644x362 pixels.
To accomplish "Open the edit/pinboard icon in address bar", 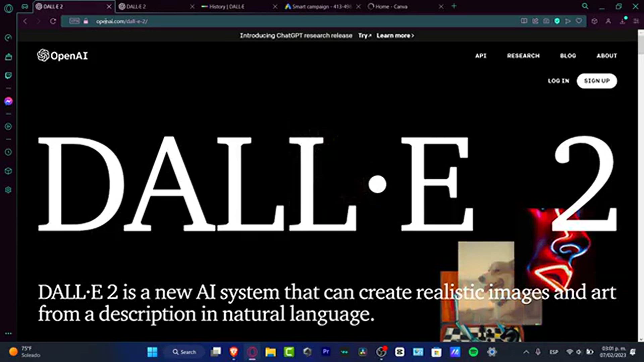I will coord(535,21).
